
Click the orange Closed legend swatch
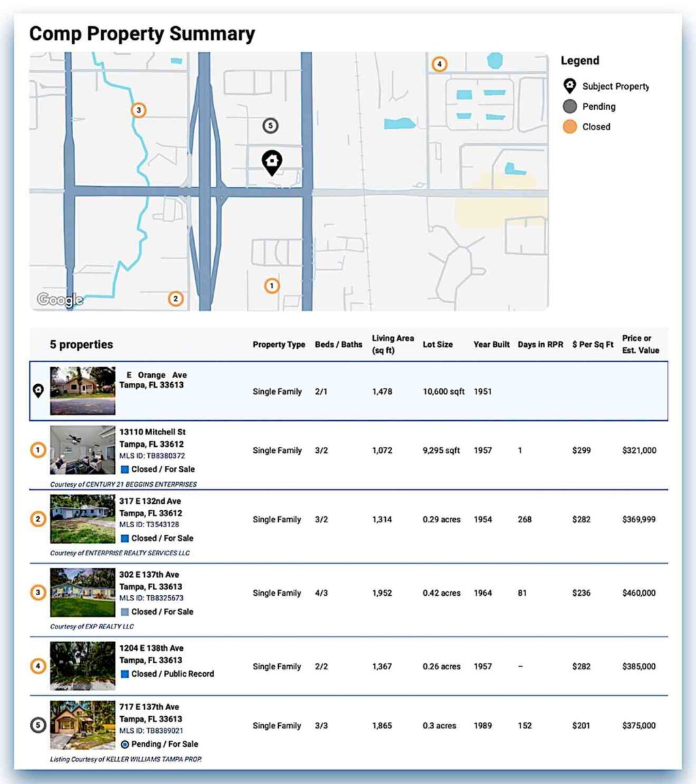[x=570, y=127]
